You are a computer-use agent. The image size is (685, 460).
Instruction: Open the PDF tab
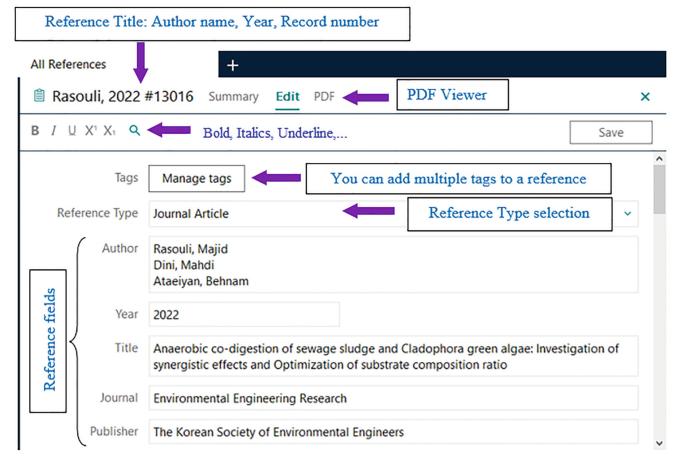[x=324, y=97]
